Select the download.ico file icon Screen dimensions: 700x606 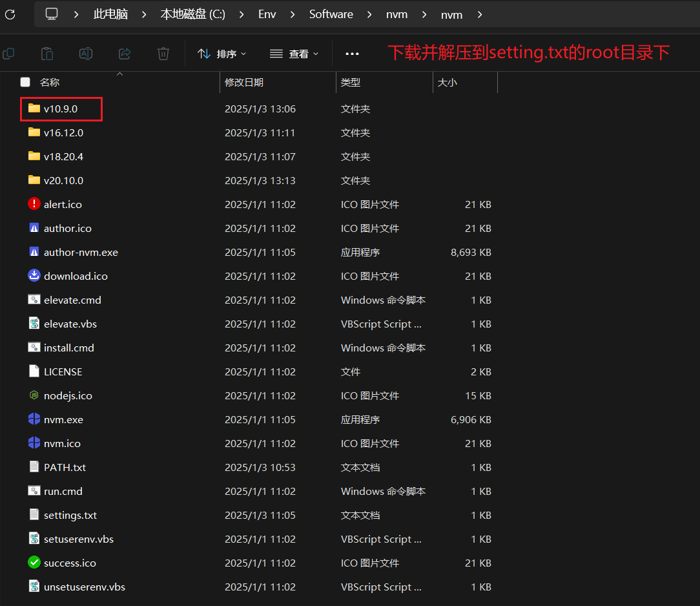(34, 276)
